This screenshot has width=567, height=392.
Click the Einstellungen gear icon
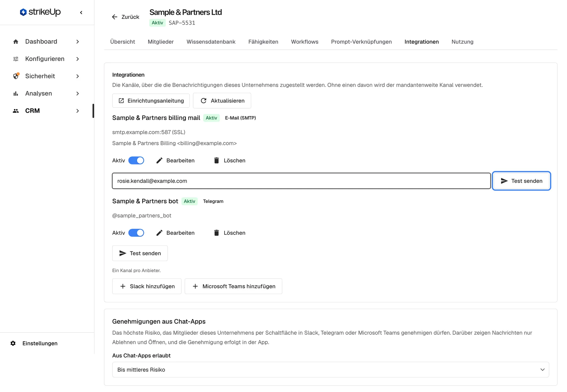point(13,343)
